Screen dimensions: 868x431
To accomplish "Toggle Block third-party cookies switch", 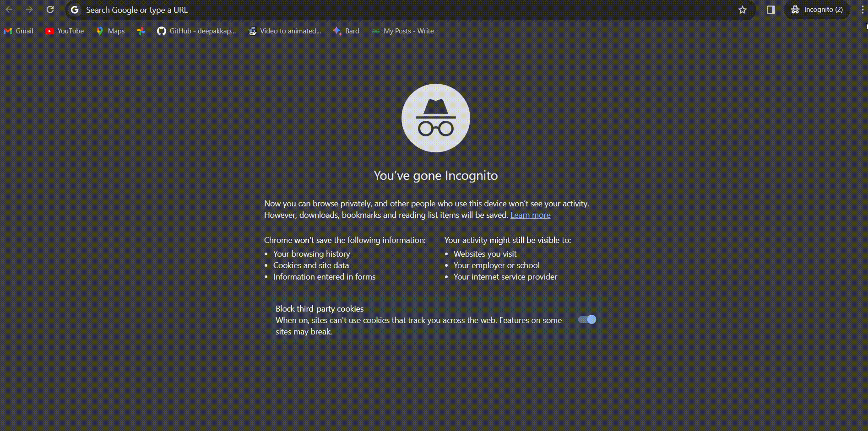I will tap(586, 319).
